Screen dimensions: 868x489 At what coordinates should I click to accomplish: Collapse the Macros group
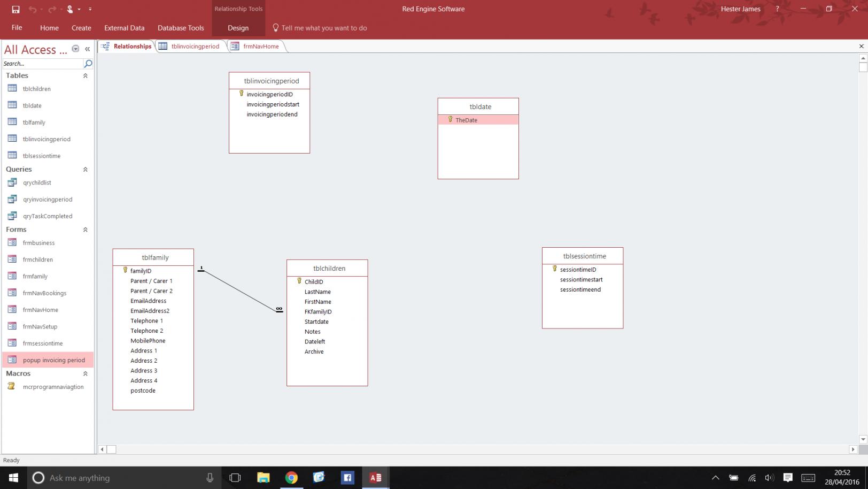pos(85,374)
